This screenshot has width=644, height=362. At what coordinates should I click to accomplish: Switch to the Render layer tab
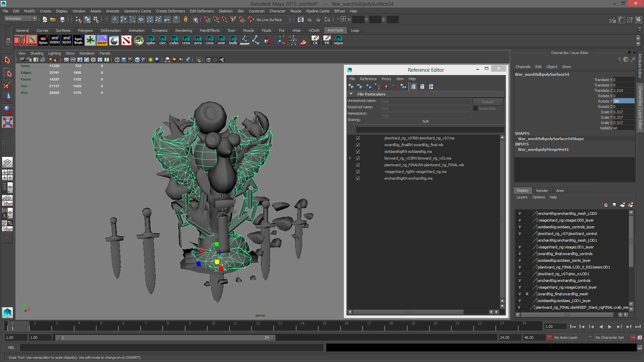tap(542, 191)
